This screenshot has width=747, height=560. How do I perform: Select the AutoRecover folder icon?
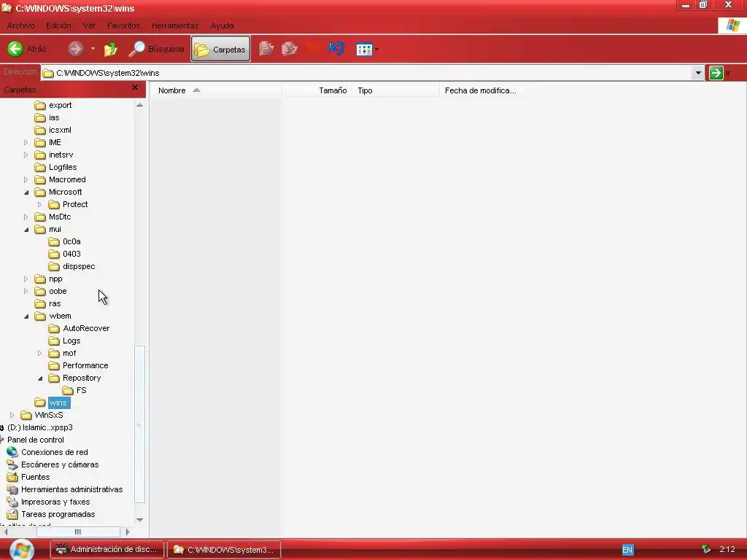[x=54, y=328]
